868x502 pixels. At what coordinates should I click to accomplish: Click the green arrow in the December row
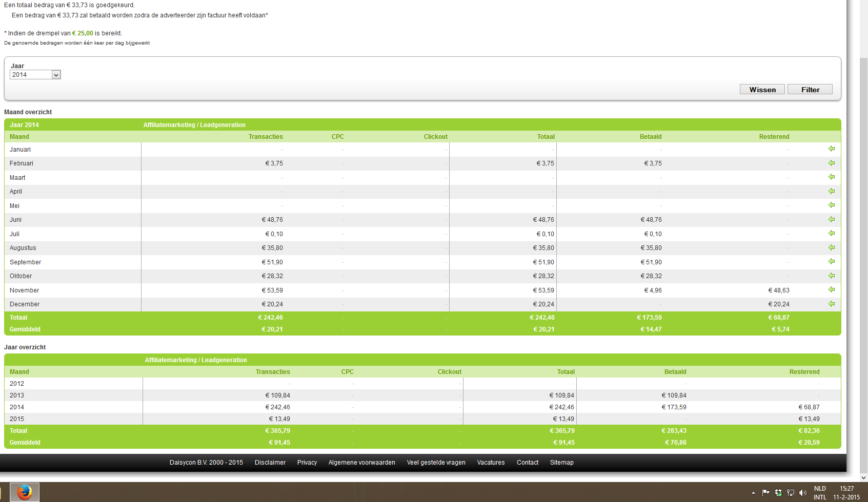tap(832, 304)
